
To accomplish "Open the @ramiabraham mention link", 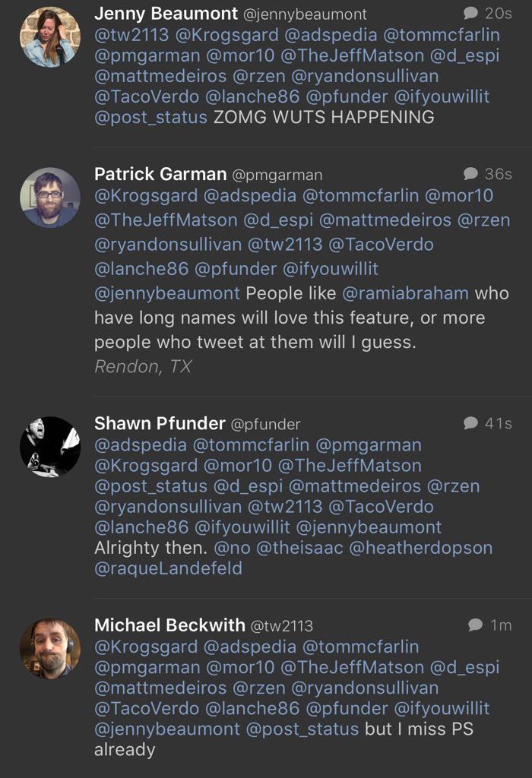I will 405,293.
